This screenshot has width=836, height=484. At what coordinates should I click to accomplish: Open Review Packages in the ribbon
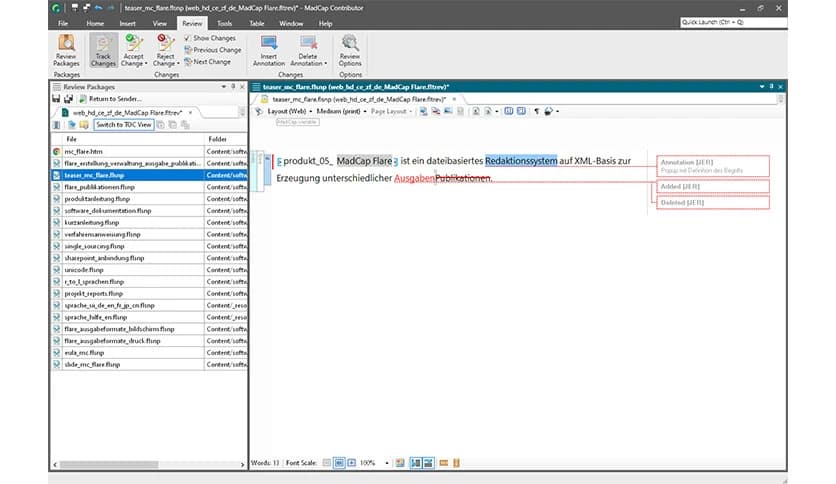(x=66, y=50)
